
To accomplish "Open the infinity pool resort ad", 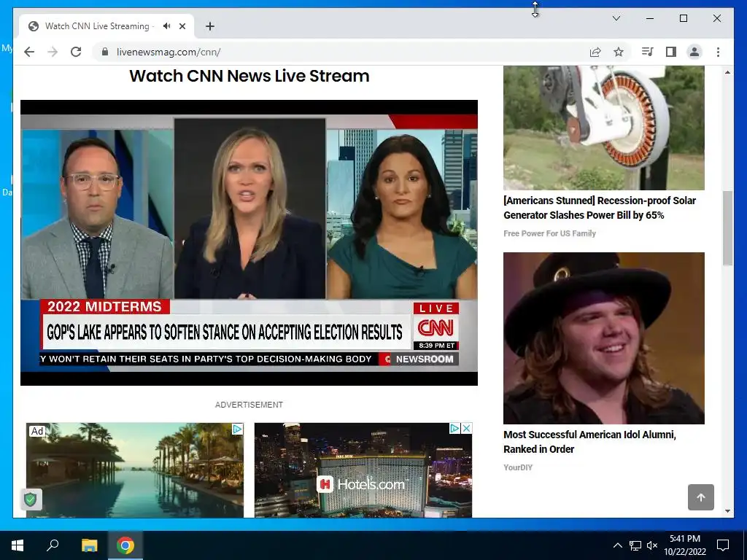I will tap(135, 470).
